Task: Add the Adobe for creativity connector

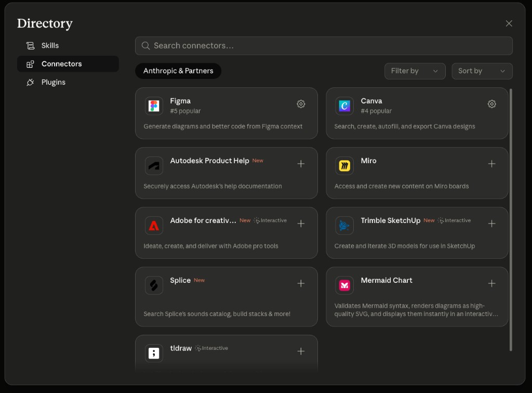Action: [x=301, y=224]
